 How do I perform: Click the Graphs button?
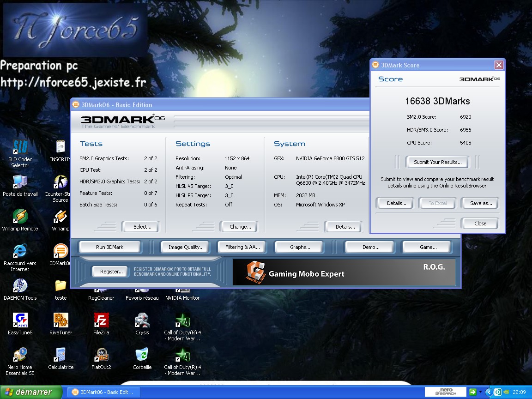pos(300,247)
